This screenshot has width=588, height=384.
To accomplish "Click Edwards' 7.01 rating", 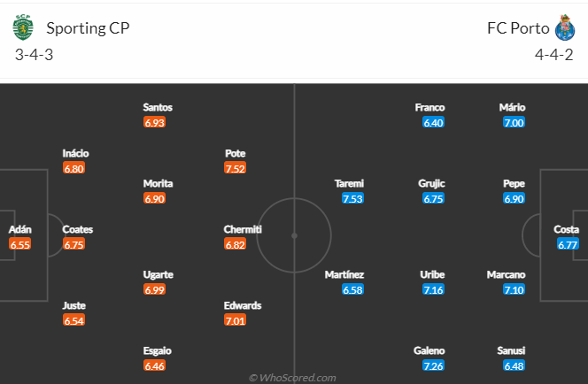I will pos(236,320).
